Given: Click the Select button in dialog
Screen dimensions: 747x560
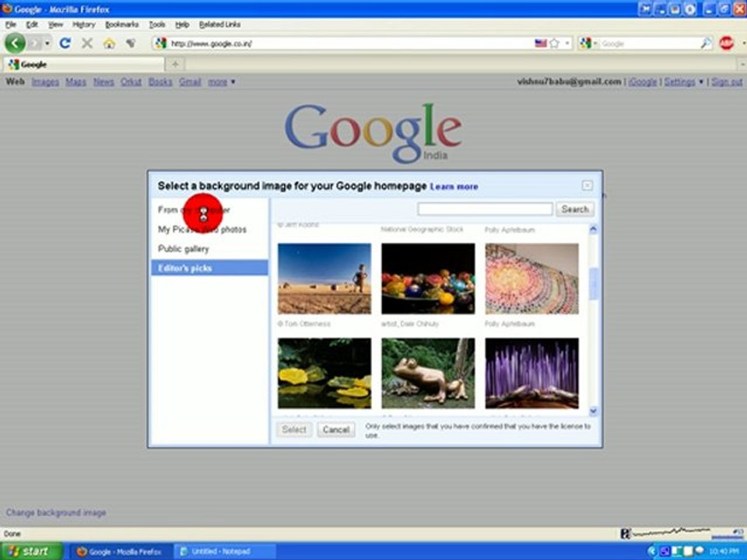Looking at the screenshot, I should tap(294, 429).
